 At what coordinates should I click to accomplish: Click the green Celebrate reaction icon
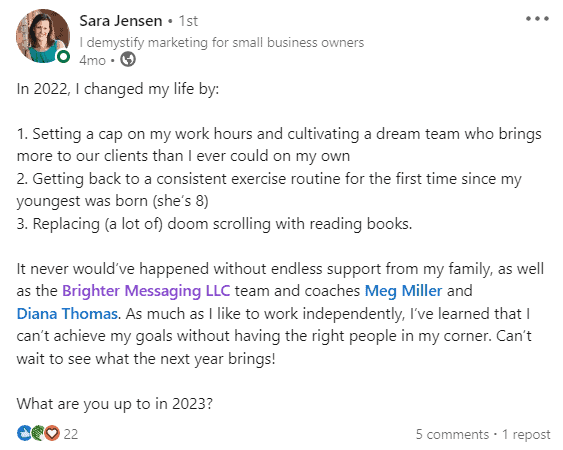coord(37,433)
